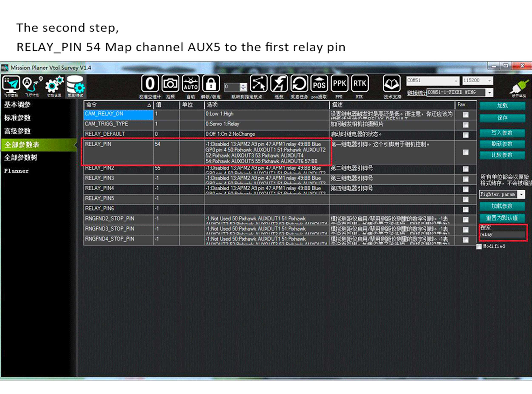Click the arm/lock padlock icon
Image resolution: width=532 pixels, height=394 pixels.
[x=211, y=84]
